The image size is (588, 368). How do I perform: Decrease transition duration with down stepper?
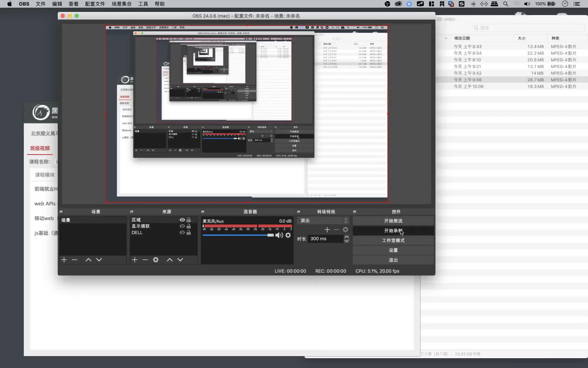pyautogui.click(x=346, y=241)
